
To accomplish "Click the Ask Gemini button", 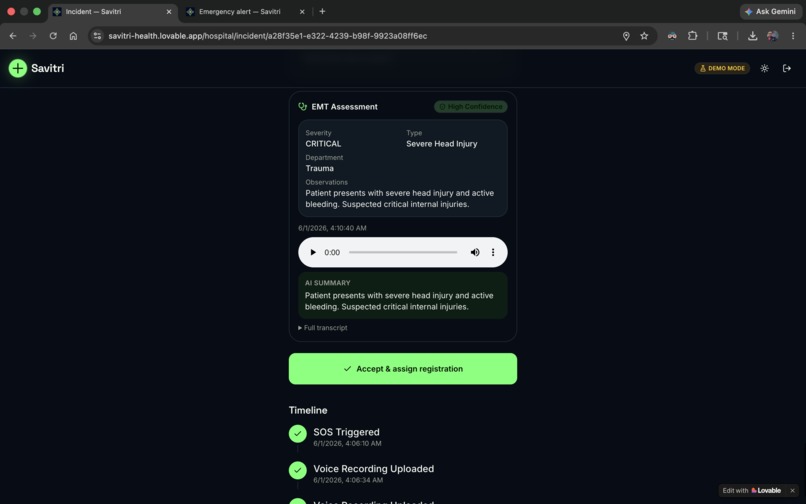I will point(771,11).
